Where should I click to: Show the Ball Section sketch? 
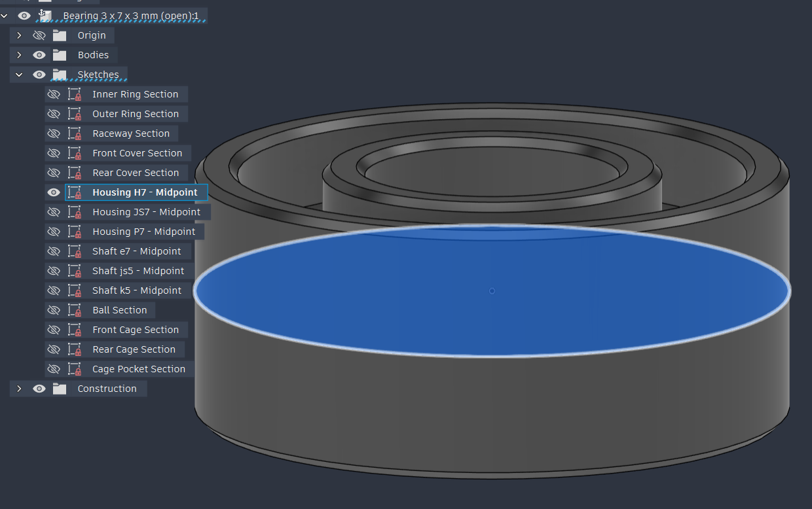54,310
